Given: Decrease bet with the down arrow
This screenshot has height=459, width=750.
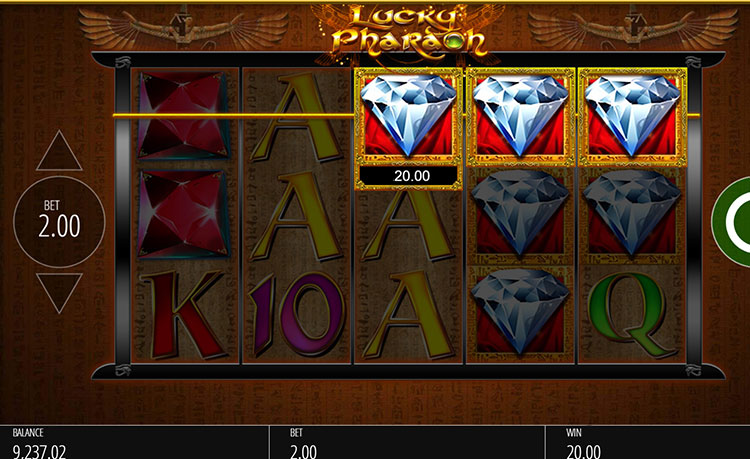Looking at the screenshot, I should point(59,293).
